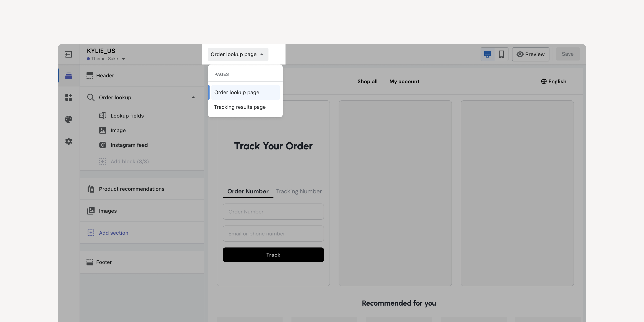Click Add block (3/3) text
Viewport: 644px width, 322px height.
[x=129, y=161]
